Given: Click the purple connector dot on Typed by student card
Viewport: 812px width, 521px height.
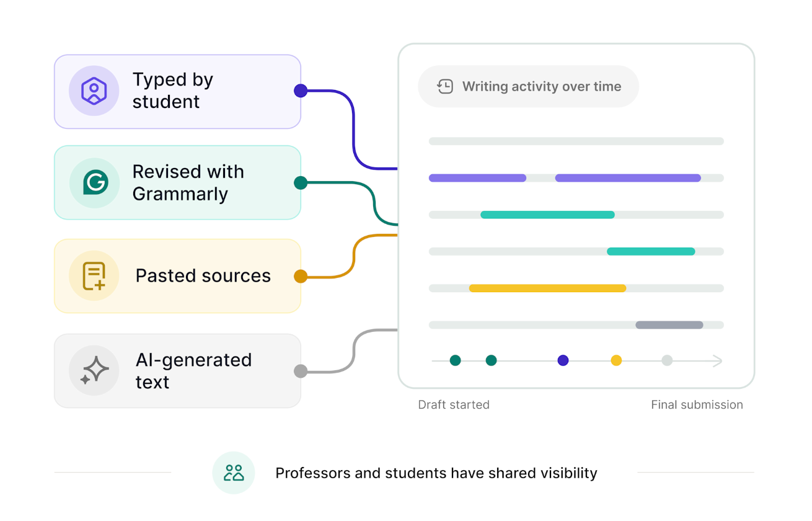Looking at the screenshot, I should click(x=301, y=91).
